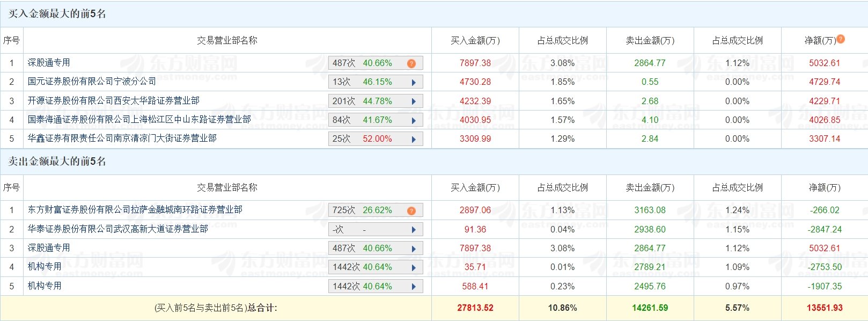Image resolution: width=868 pixels, height=321 pixels.
Task: Click the sell amount 2.68
Action: 650,101
